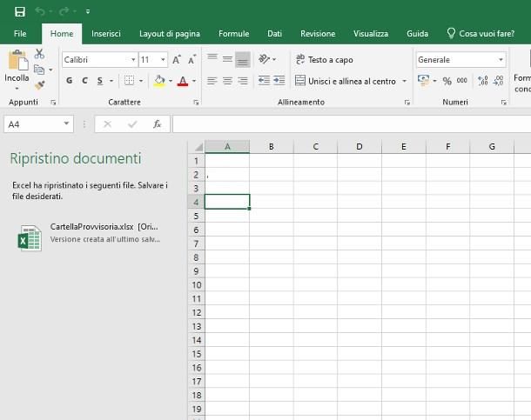Viewport: 531px width, 420px height.
Task: Click Cosa vuoi fare search box
Action: [481, 33]
